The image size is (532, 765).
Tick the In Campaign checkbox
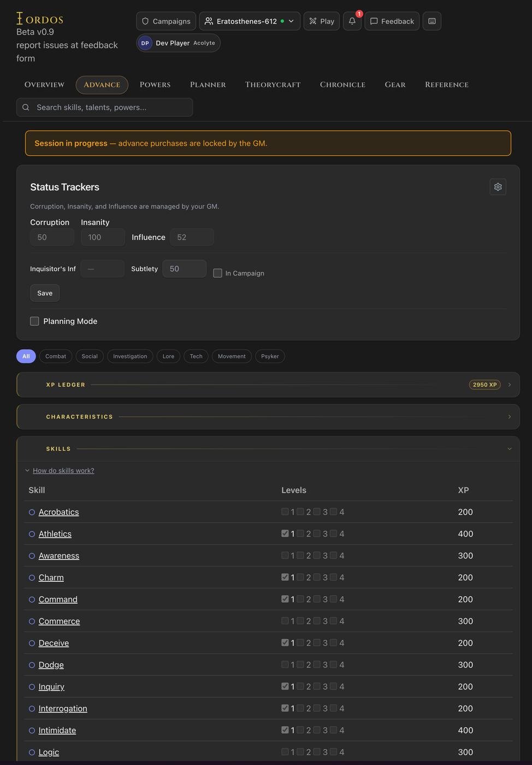coord(217,273)
